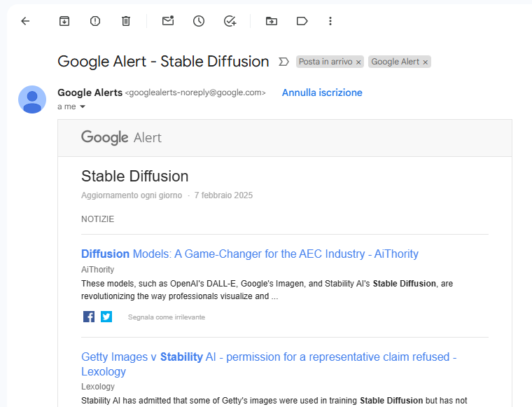
Task: Snooze email with clock icon
Action: [199, 21]
